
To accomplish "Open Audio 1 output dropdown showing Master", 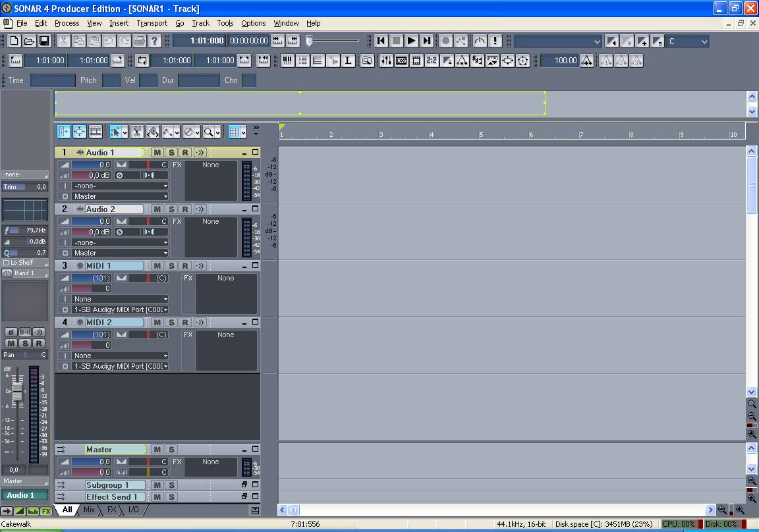I will [x=120, y=196].
